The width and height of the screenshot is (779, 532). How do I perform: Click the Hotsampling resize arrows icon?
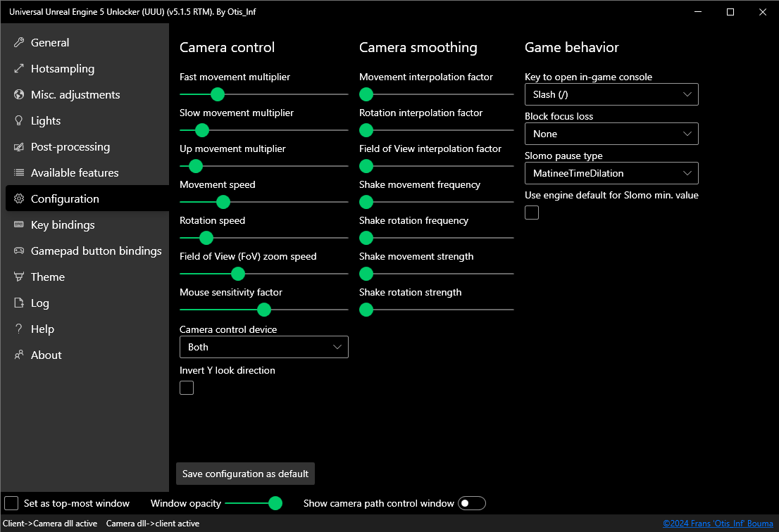coord(19,69)
